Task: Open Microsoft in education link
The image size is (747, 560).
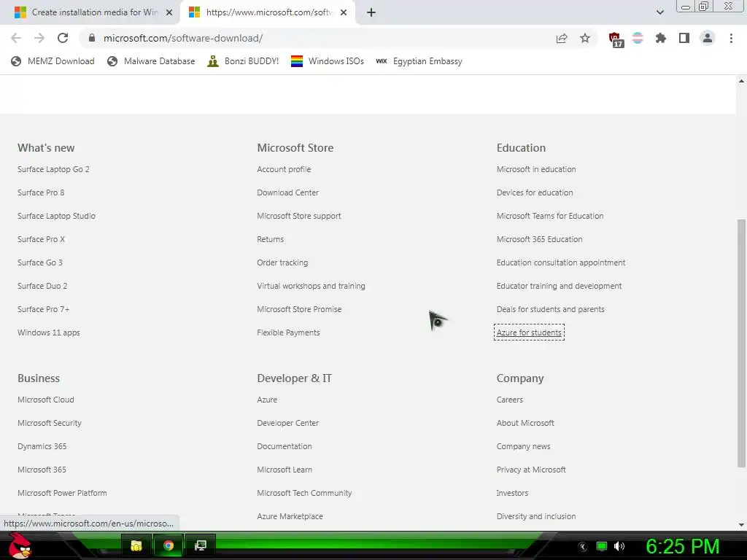Action: click(536, 169)
